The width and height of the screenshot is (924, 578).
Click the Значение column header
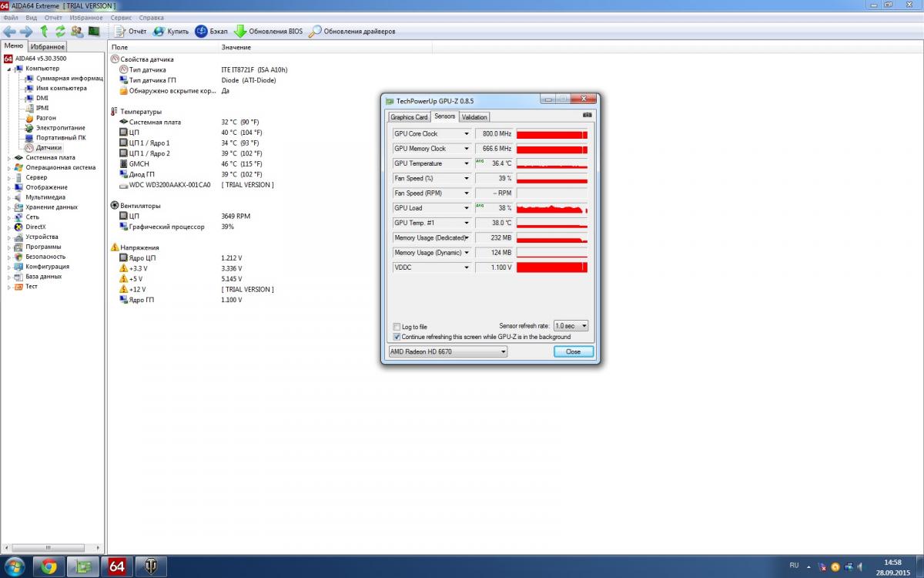point(326,48)
